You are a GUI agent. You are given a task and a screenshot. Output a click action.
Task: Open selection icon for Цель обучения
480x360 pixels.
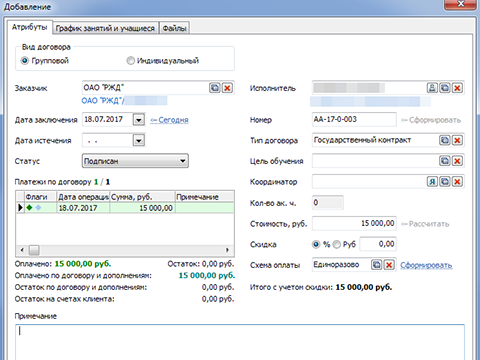(x=445, y=161)
